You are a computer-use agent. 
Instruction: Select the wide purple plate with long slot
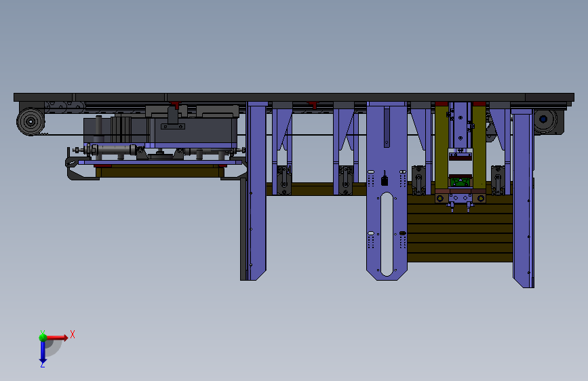point(387,191)
